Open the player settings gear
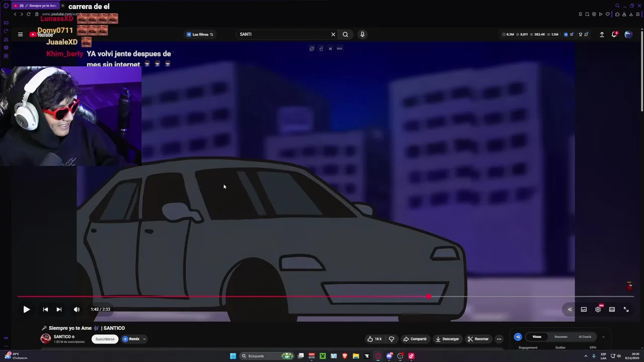The width and height of the screenshot is (644, 362). [598, 309]
